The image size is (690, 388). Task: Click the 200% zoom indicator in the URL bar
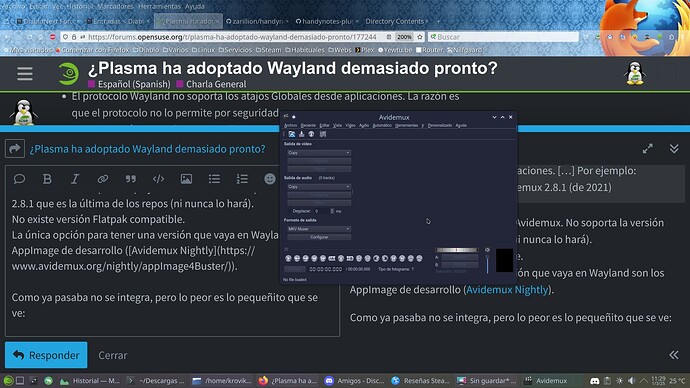(x=404, y=37)
